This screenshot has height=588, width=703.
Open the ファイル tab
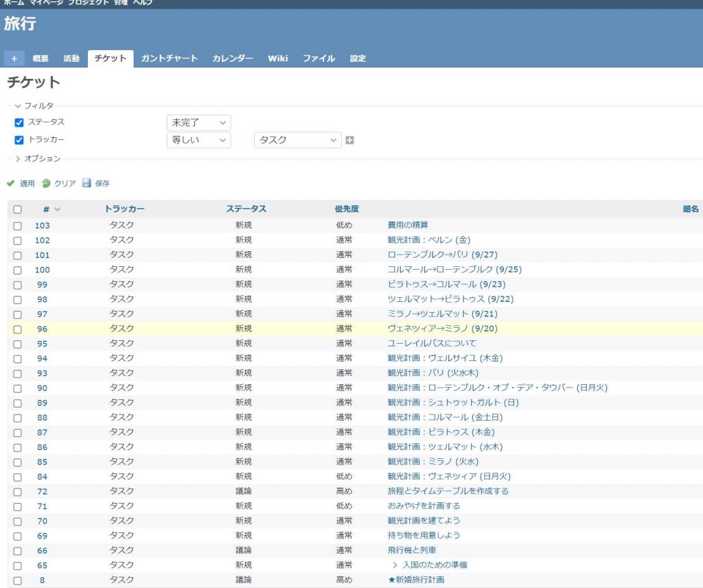pos(319,59)
